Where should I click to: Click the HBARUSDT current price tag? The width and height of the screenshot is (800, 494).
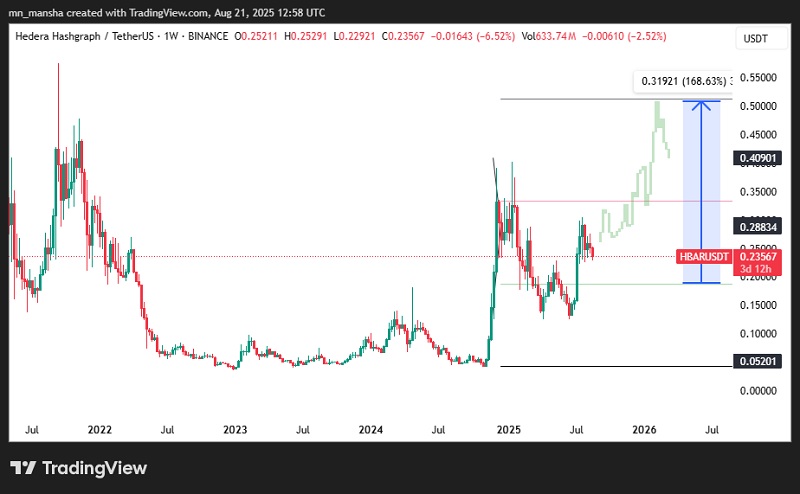coord(705,256)
